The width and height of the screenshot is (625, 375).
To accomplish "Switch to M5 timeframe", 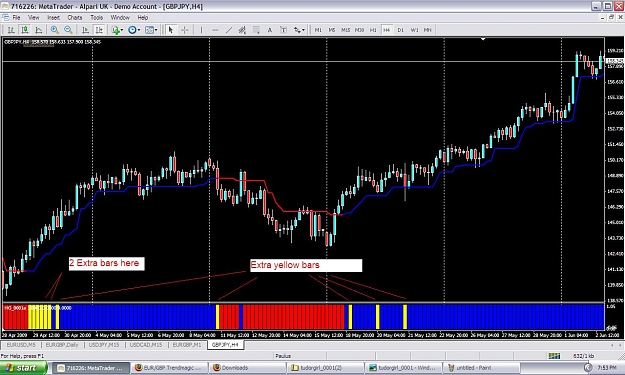I will pyautogui.click(x=332, y=30).
